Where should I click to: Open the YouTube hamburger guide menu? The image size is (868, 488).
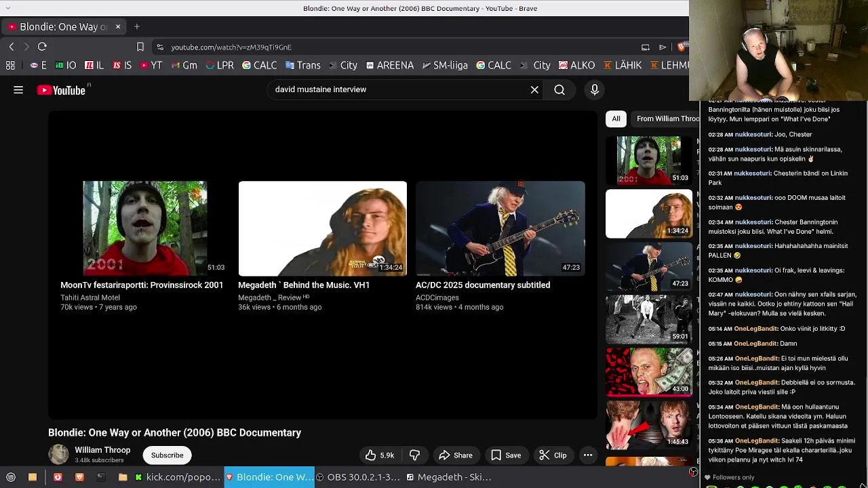pyautogui.click(x=18, y=89)
